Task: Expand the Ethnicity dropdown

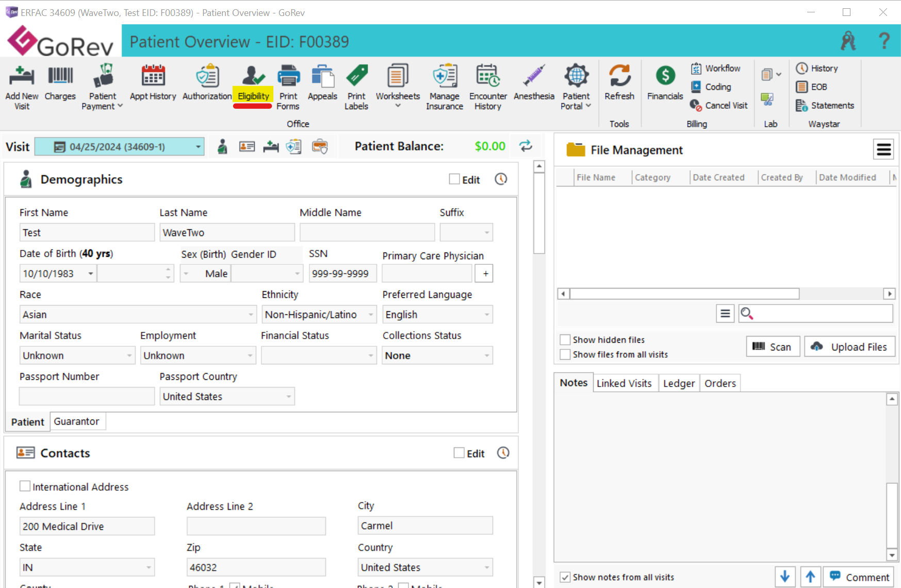Action: (x=371, y=314)
